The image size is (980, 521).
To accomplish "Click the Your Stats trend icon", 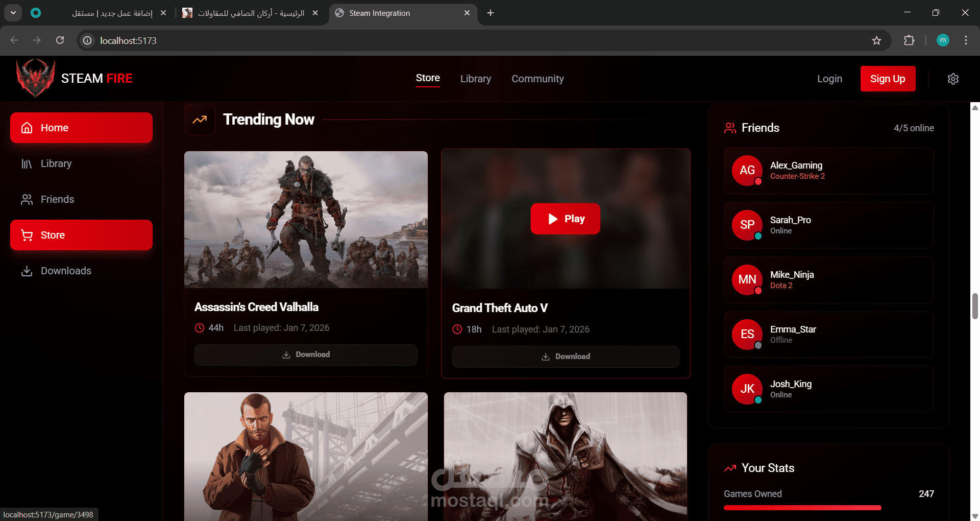I will coord(730,468).
